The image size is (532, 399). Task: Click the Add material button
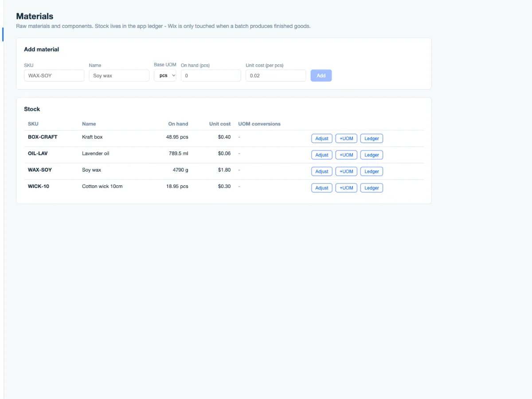pyautogui.click(x=321, y=75)
